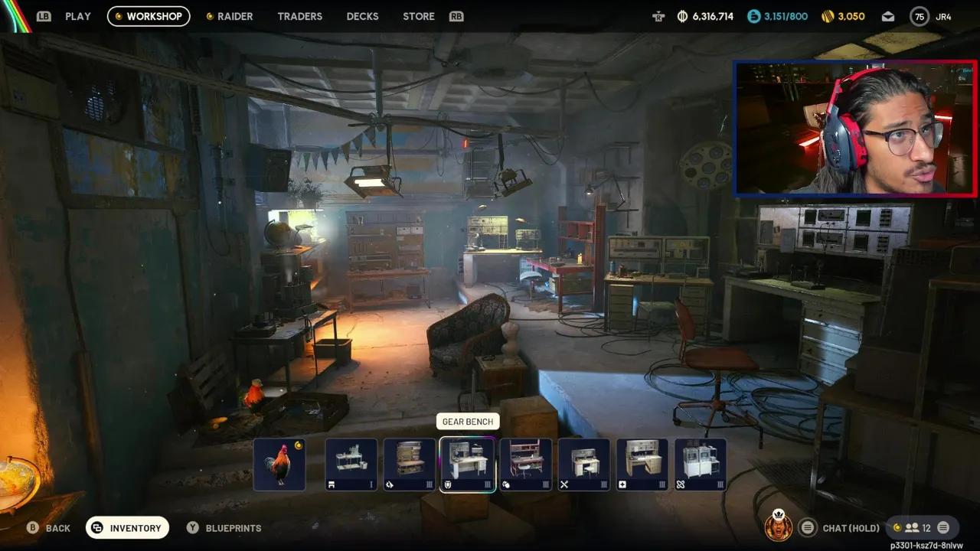Click the RB bumper icon
This screenshot has width=980, height=551.
click(456, 16)
